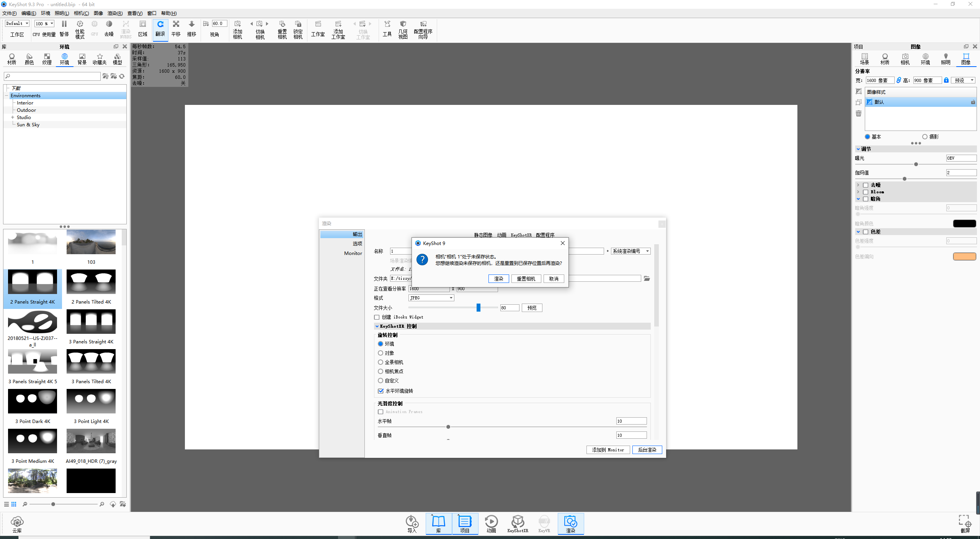980x539 pixels.
Task: Switch library to 材质 (Materials)
Action: (x=11, y=59)
